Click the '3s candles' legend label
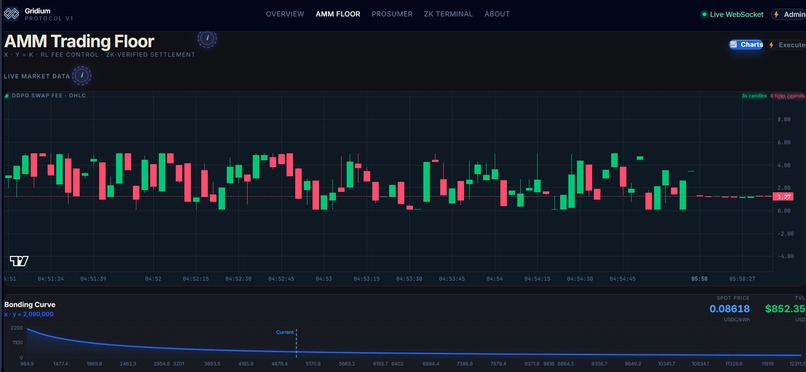 754,96
